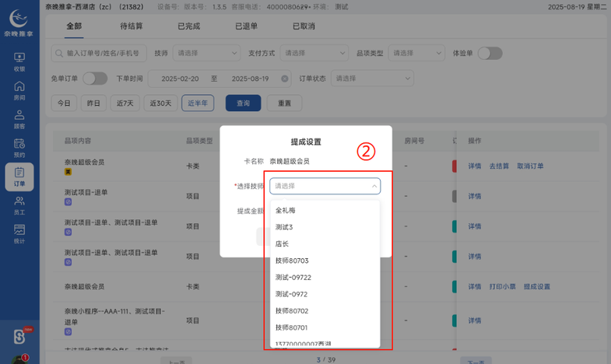611x364 pixels.
Task: Switch to the 已退单 tab
Action: point(246,26)
